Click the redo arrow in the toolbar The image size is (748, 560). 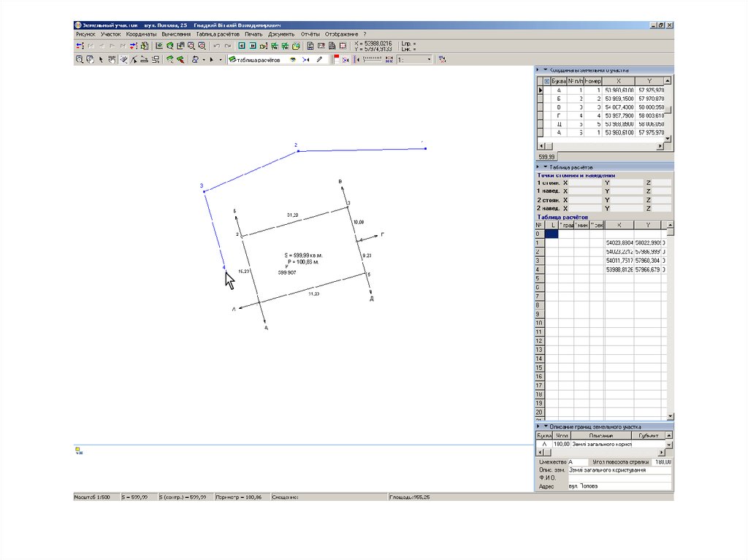[x=227, y=46]
